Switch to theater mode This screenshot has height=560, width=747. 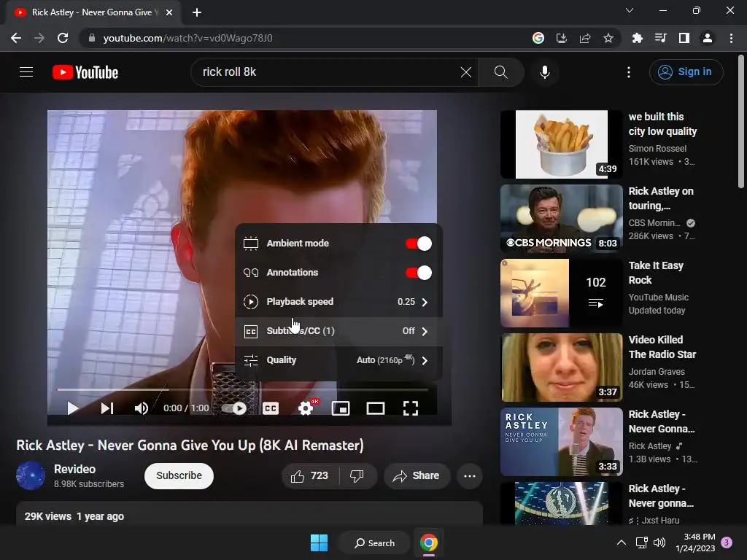[376, 408]
